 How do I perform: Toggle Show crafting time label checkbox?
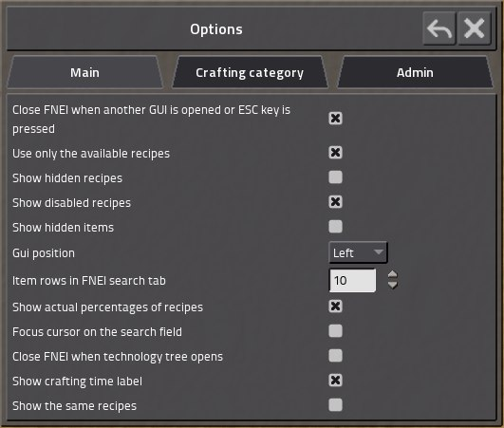[x=335, y=381]
